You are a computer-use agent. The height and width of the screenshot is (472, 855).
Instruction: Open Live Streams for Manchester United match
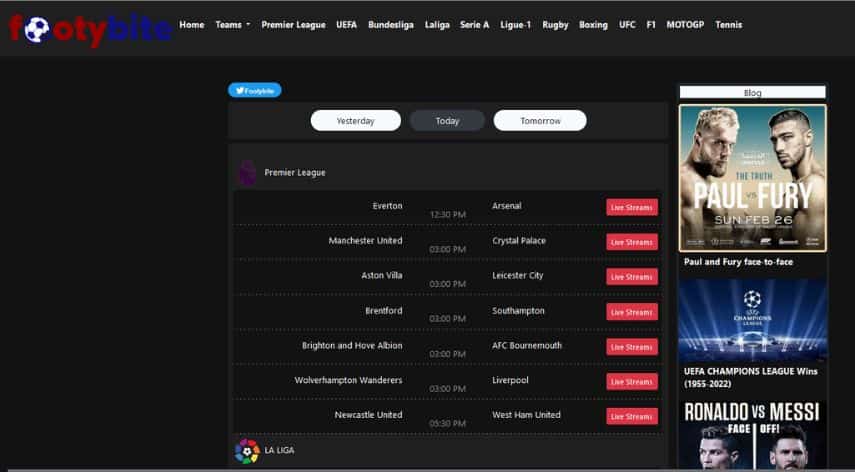tap(632, 242)
